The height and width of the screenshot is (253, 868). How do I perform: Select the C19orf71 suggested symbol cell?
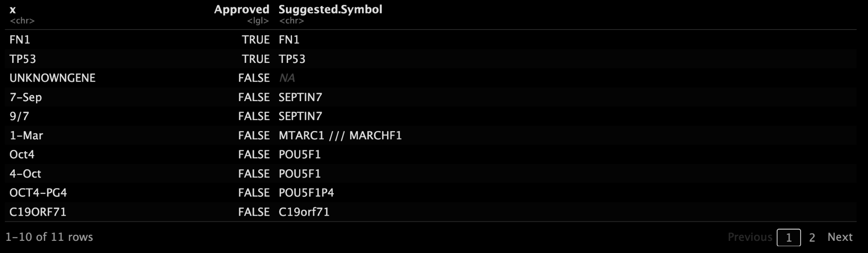pyautogui.click(x=304, y=212)
